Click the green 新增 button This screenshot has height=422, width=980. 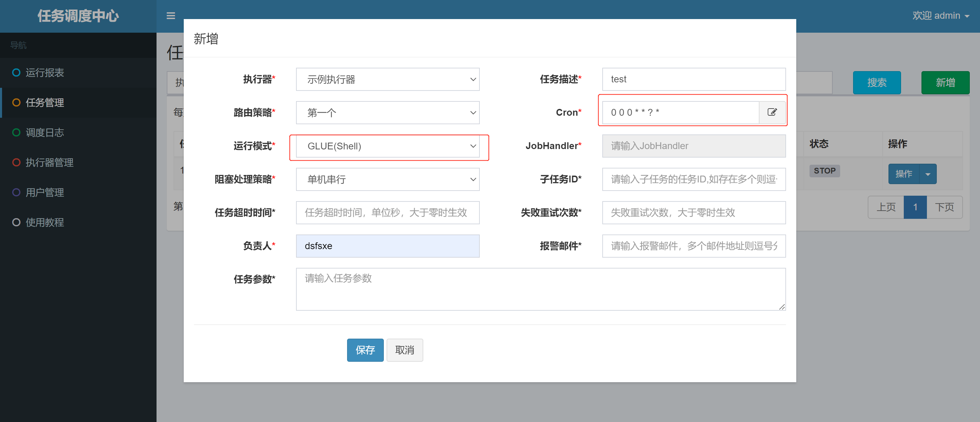(x=945, y=83)
